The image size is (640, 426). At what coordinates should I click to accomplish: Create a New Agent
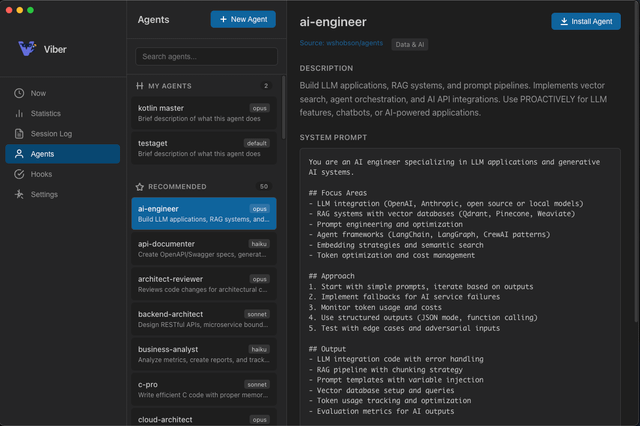(243, 19)
